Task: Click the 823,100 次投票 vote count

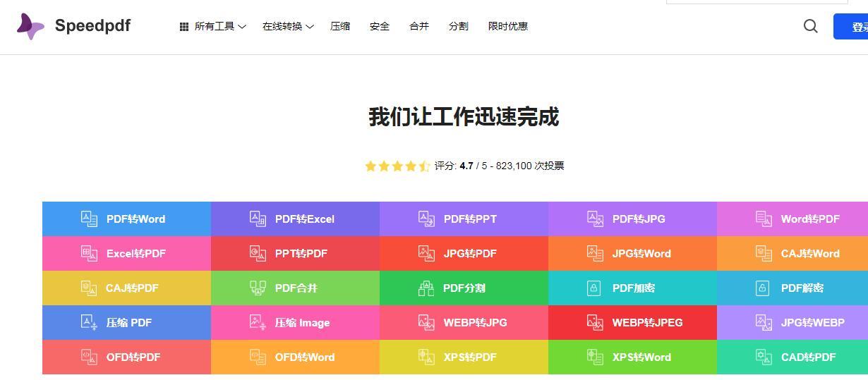Action: pos(530,166)
